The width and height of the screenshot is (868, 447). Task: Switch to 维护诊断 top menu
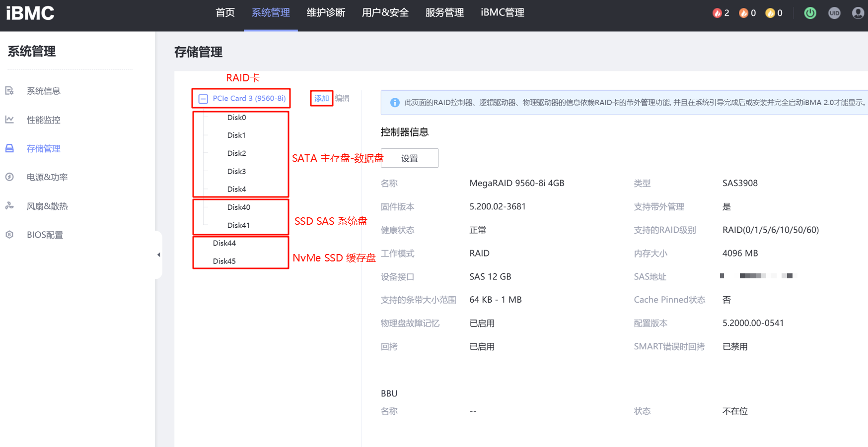(x=326, y=13)
